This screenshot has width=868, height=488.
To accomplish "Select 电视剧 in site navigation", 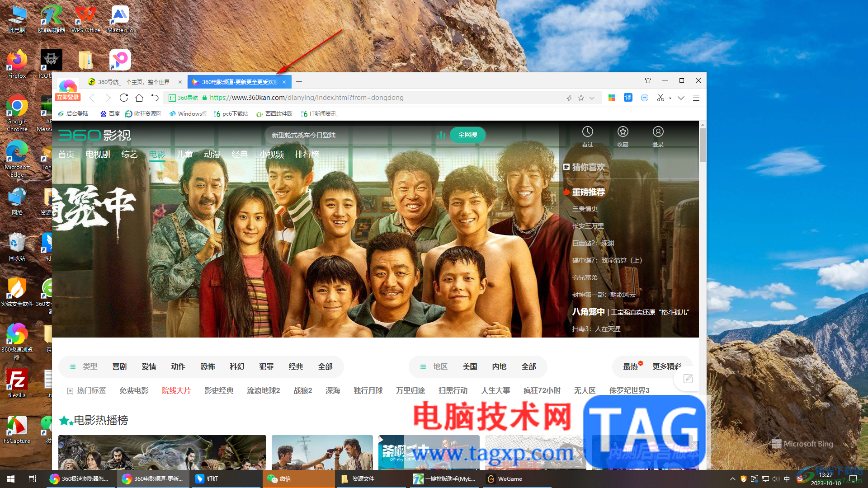I will (98, 155).
